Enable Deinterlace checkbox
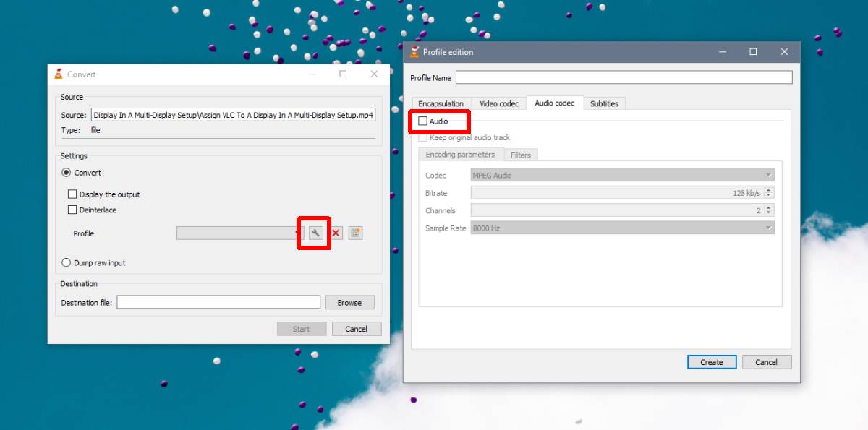This screenshot has width=868, height=430. coord(72,210)
